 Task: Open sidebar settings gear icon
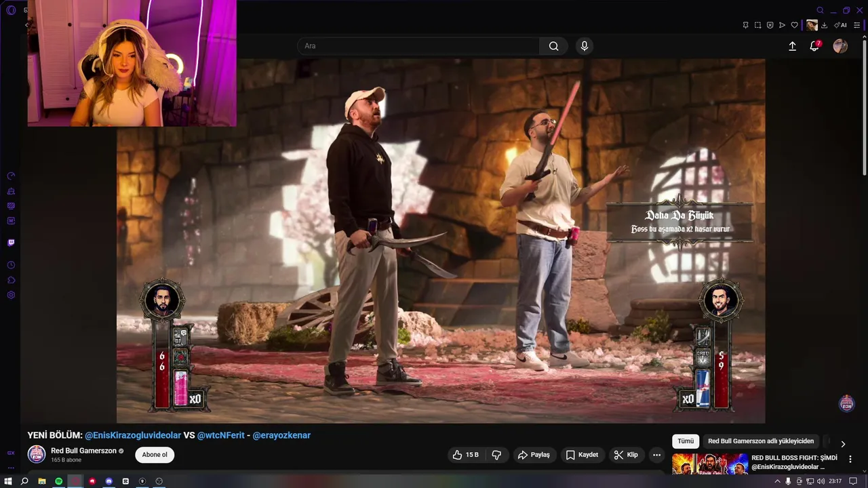point(11,295)
